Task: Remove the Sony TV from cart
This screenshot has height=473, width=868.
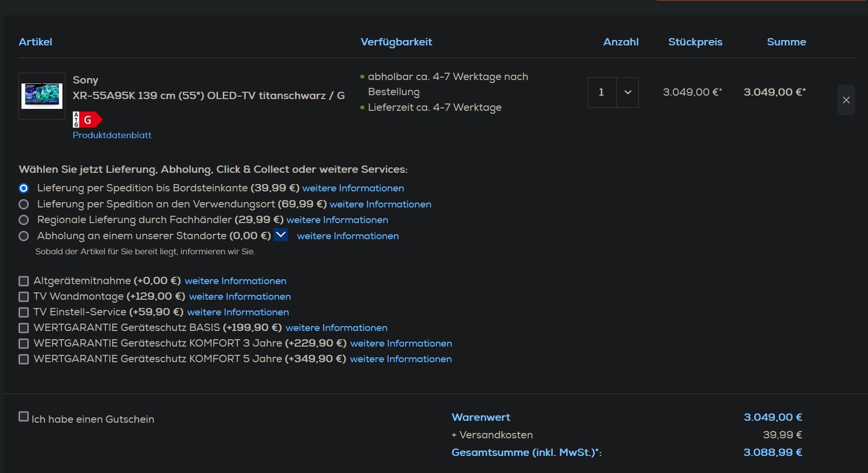Action: 846,100
